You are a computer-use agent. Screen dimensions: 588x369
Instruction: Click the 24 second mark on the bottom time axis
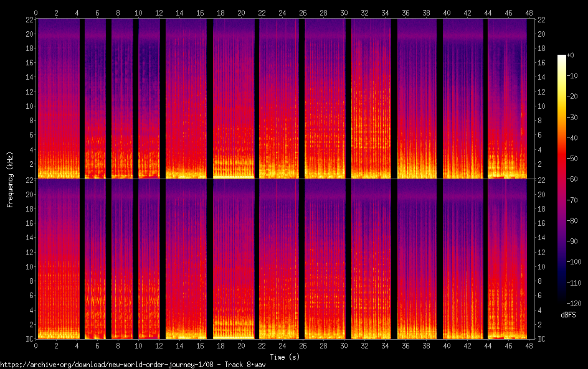click(282, 345)
